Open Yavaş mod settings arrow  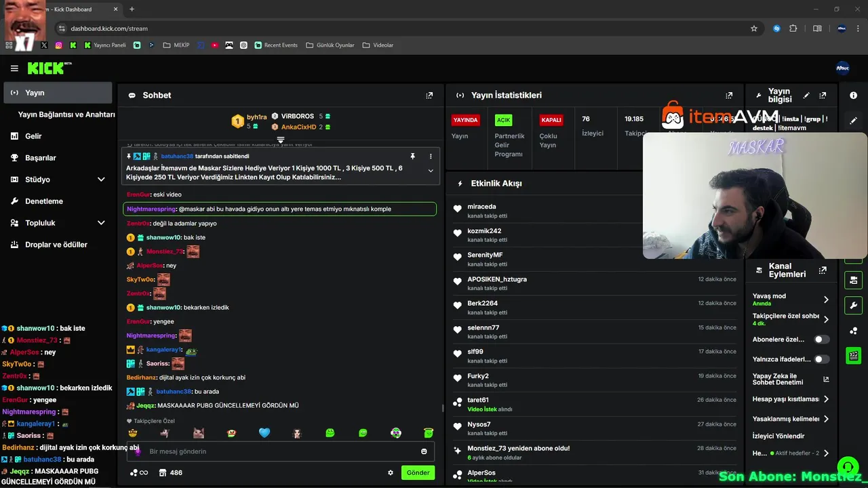826,300
